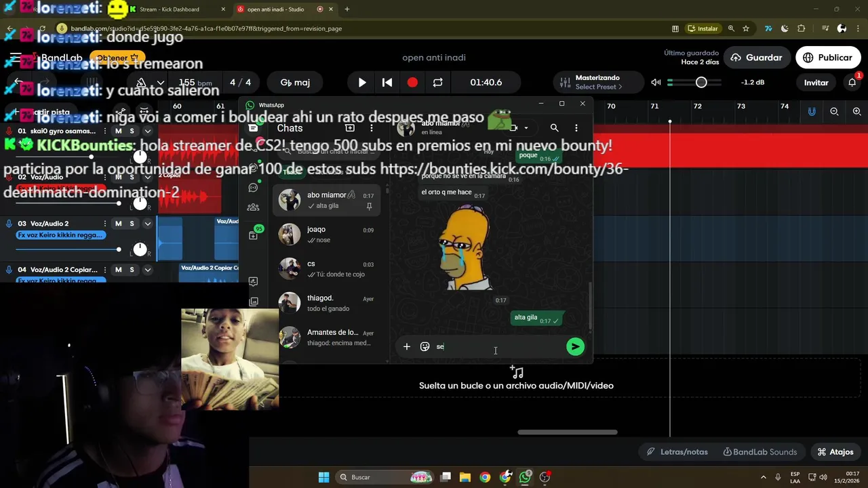Open the cs chat
Viewport: 868px width, 488px height.
[327, 269]
